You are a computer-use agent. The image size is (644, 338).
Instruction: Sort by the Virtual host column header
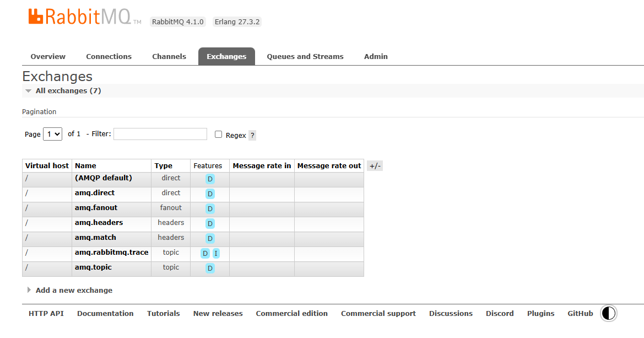(47, 166)
